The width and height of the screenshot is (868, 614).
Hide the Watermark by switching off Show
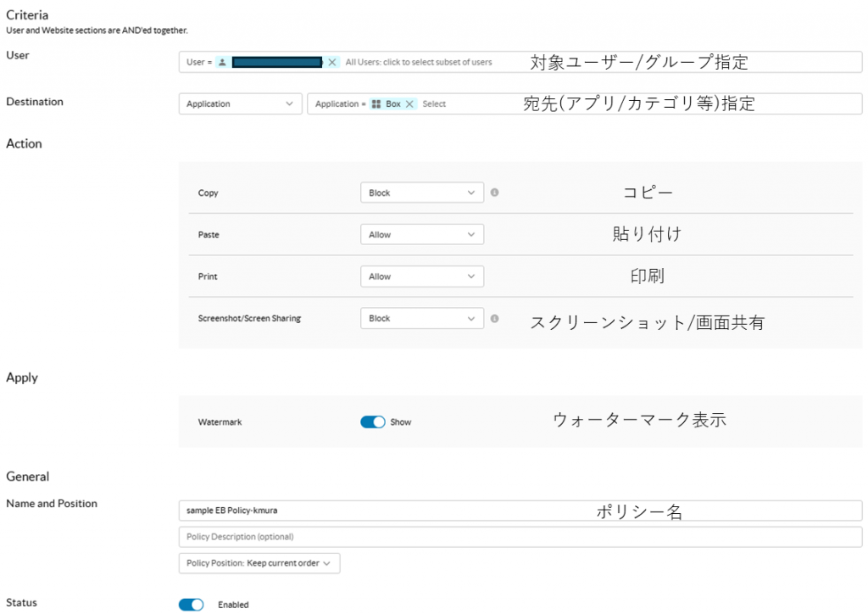click(373, 421)
